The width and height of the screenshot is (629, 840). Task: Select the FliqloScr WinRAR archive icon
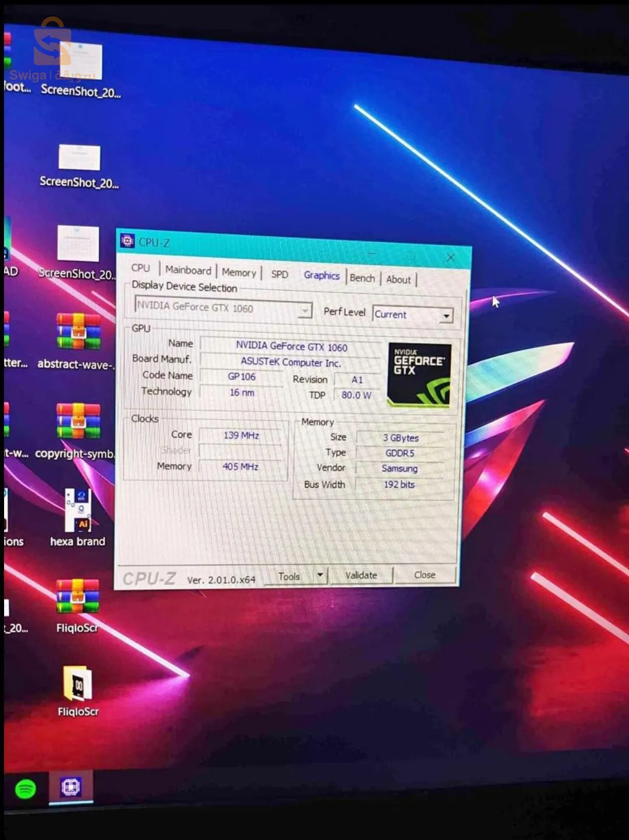coord(77,597)
